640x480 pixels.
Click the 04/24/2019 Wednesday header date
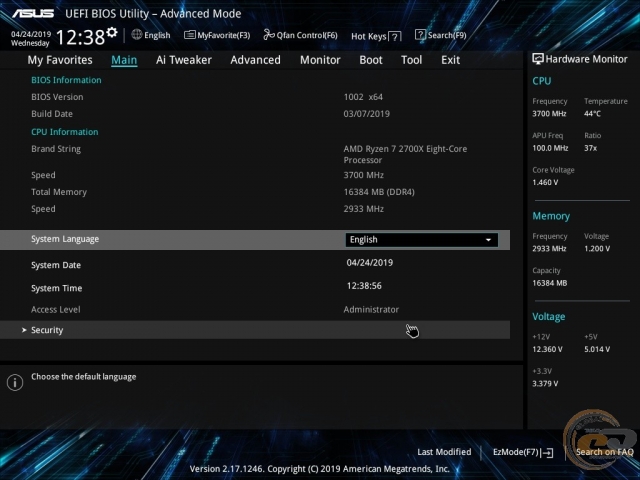point(31,38)
